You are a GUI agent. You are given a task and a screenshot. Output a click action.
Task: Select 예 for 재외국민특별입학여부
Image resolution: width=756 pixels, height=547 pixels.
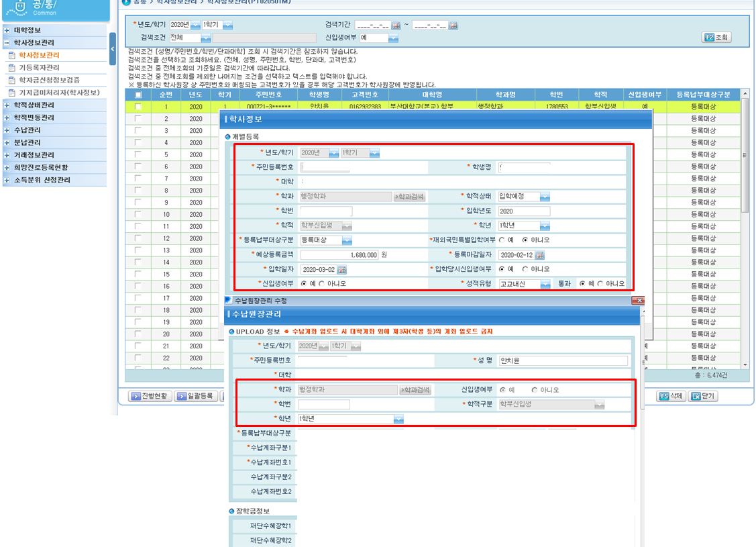click(502, 240)
